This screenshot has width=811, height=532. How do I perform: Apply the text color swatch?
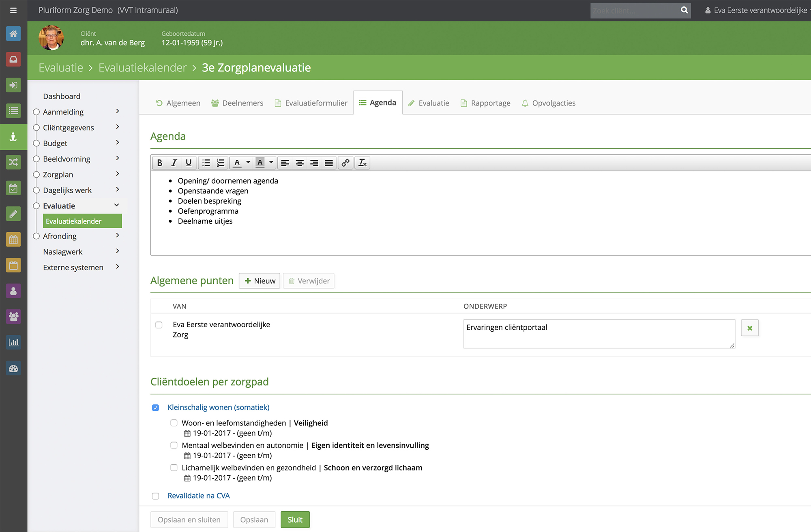click(237, 163)
